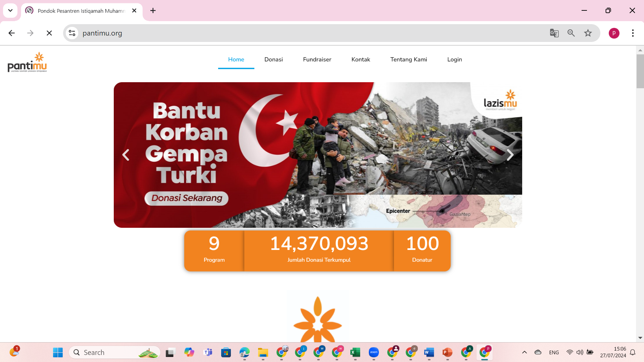Click the pantimu logo
Image resolution: width=644 pixels, height=362 pixels.
click(x=27, y=62)
